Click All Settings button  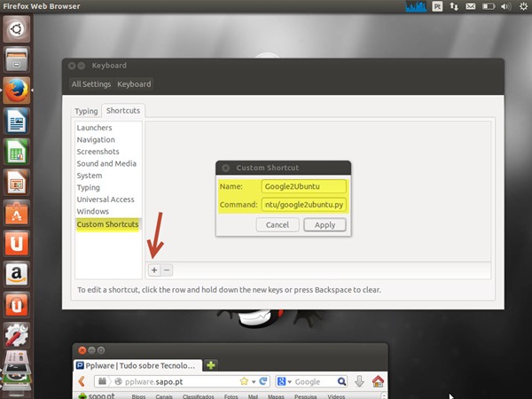[91, 84]
